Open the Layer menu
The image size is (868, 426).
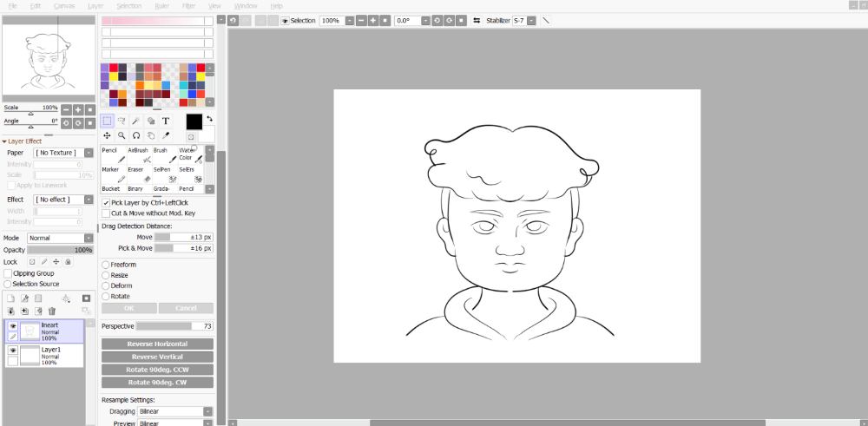pyautogui.click(x=95, y=6)
